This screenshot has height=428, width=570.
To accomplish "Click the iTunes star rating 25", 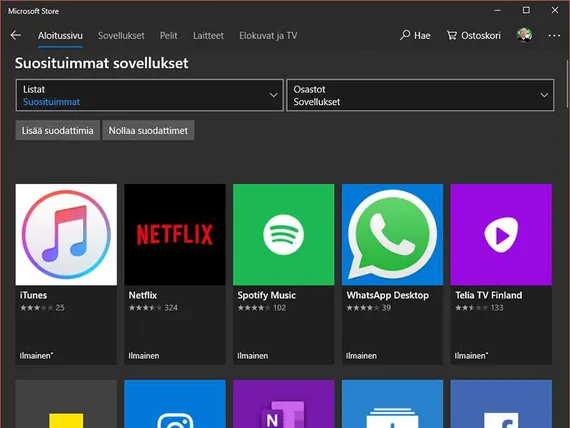I will click(x=42, y=308).
